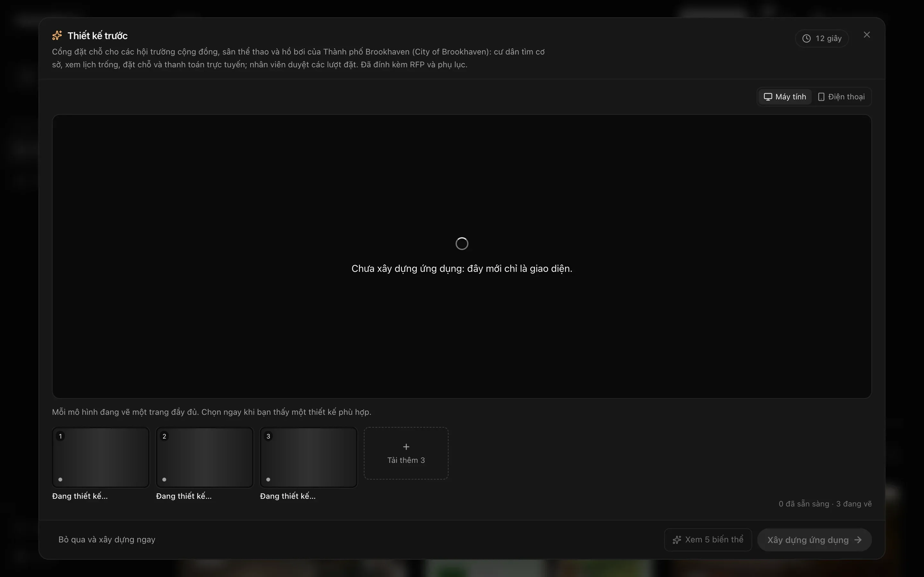Click the 12 giây timer badge
924x577 pixels.
point(822,38)
